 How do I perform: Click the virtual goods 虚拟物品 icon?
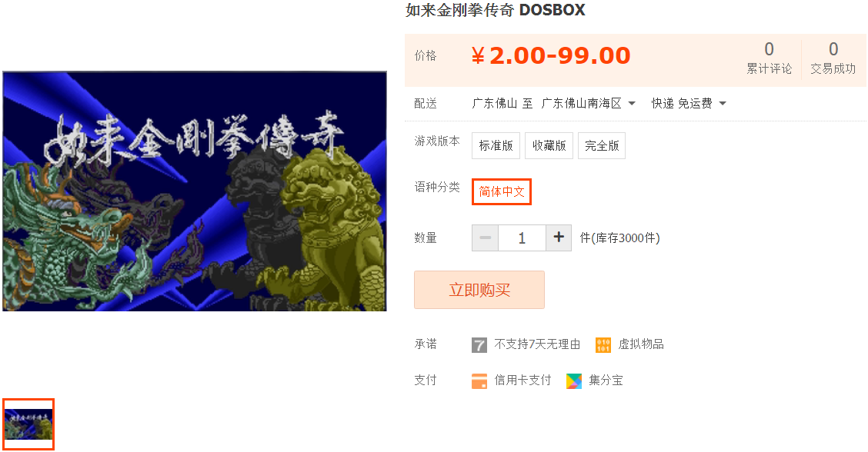pyautogui.click(x=603, y=345)
